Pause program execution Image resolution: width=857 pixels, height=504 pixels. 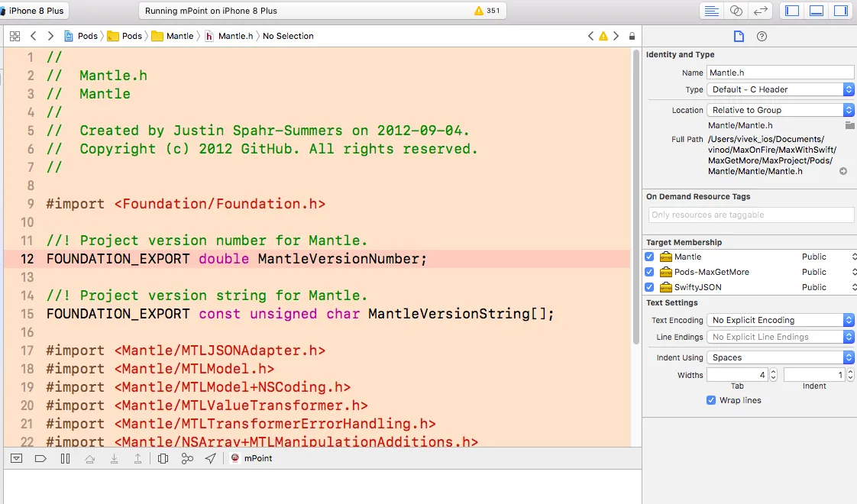[x=65, y=459]
